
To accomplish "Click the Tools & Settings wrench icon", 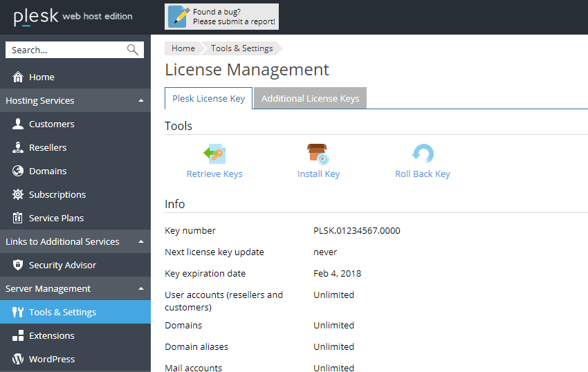I will (x=17, y=312).
